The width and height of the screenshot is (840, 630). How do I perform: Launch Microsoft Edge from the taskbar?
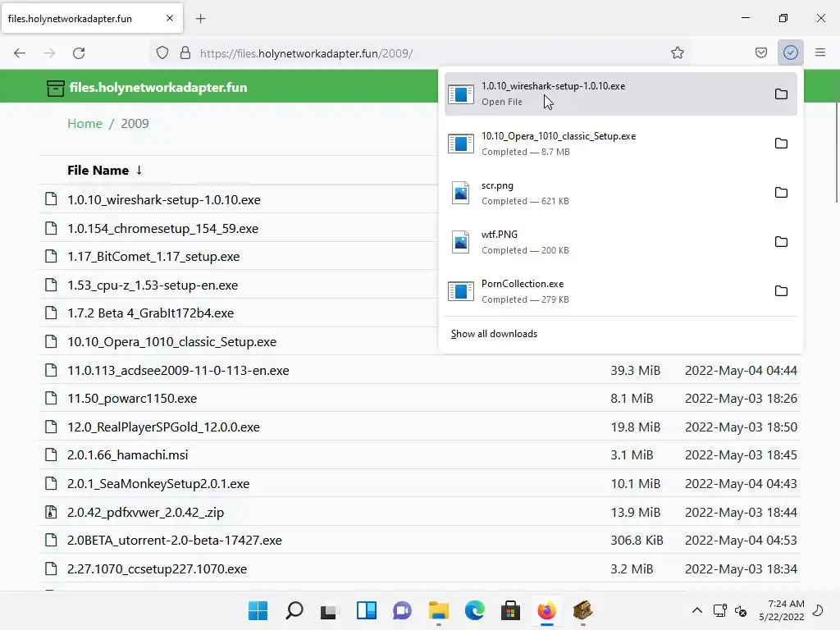pos(475,610)
